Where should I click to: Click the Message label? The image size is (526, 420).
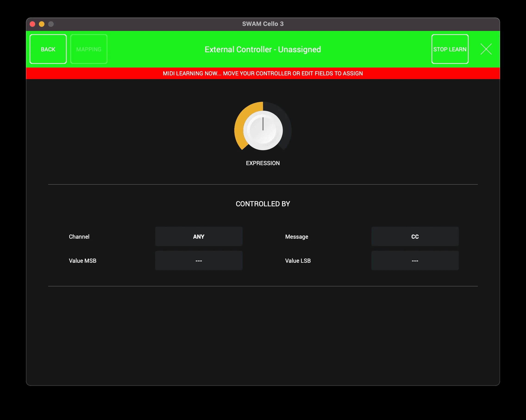coord(296,237)
